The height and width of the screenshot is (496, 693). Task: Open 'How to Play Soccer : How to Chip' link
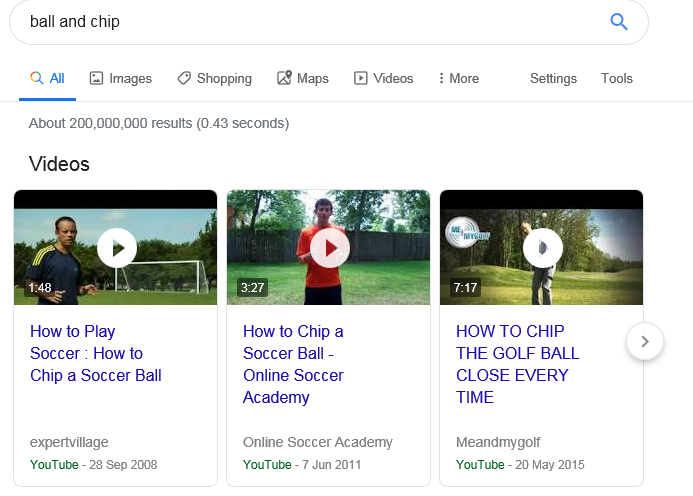pyautogui.click(x=96, y=353)
